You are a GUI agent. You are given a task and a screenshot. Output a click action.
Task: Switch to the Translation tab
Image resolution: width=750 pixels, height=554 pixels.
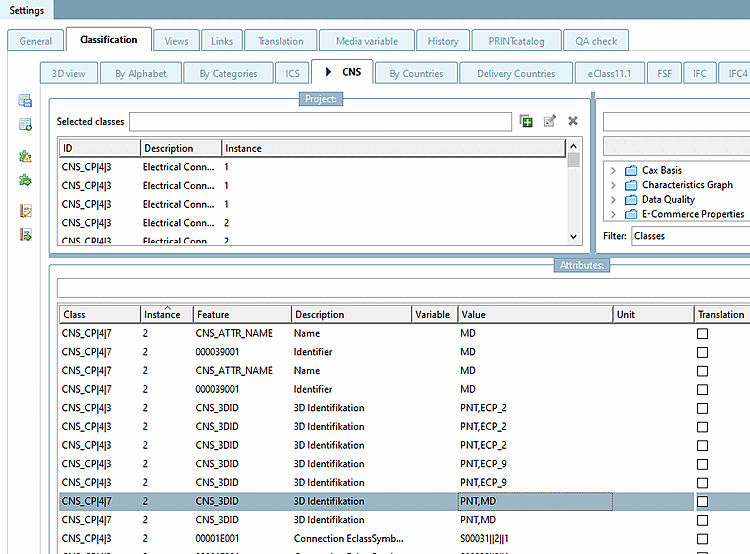click(x=280, y=41)
